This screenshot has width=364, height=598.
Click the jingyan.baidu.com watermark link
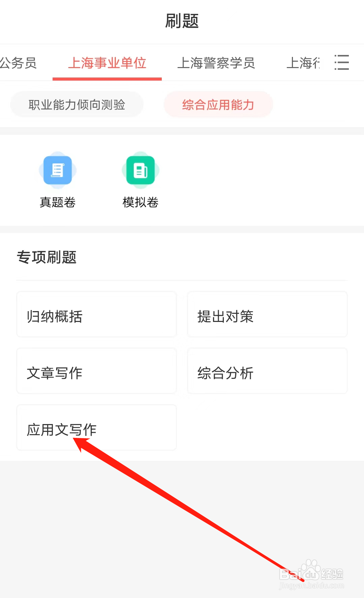312,586
